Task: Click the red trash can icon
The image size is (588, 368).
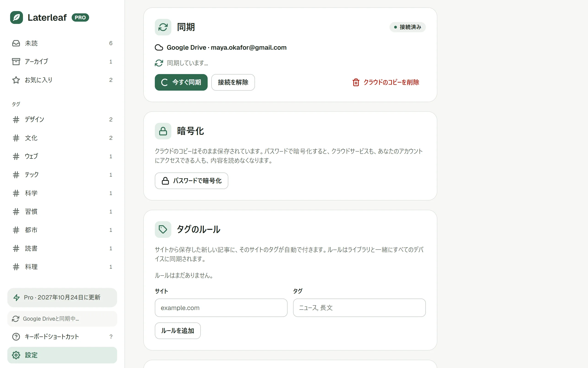Action: click(356, 82)
